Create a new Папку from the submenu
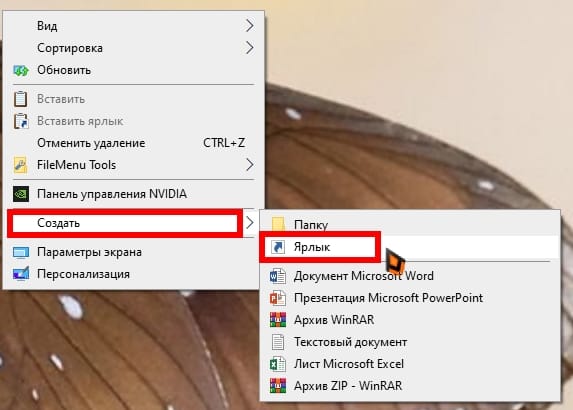 (x=410, y=225)
